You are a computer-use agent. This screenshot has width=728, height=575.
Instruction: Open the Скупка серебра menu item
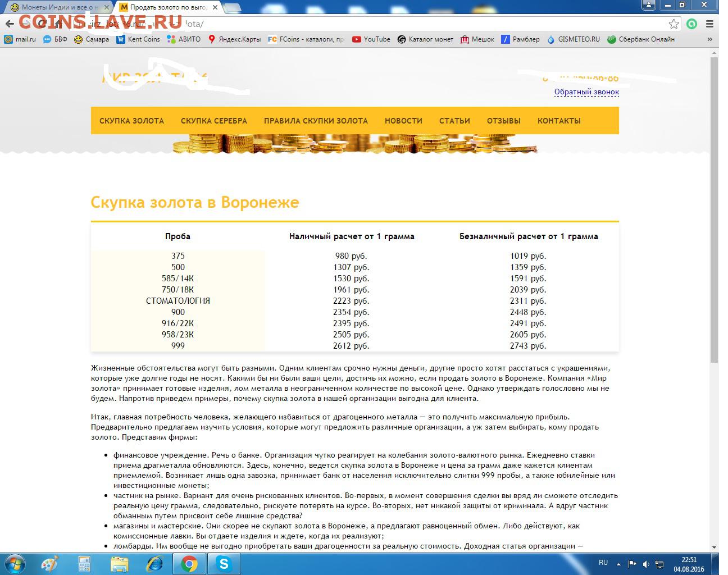(214, 121)
